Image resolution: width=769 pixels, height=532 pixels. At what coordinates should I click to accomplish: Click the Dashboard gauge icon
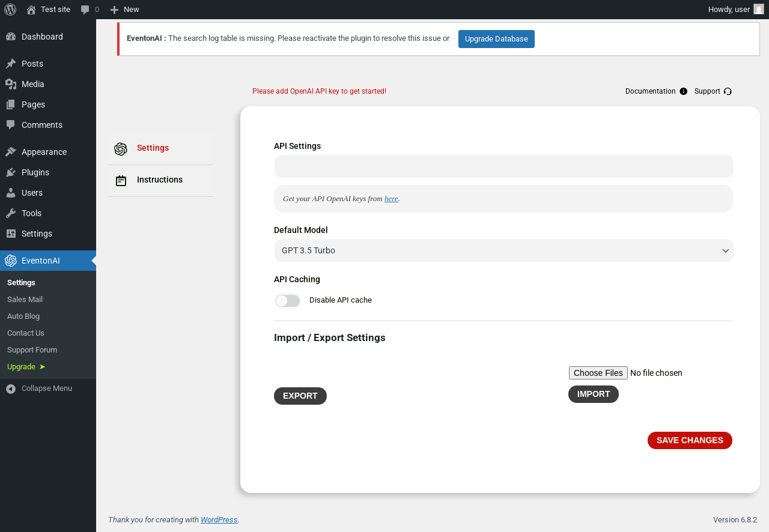pos(11,37)
